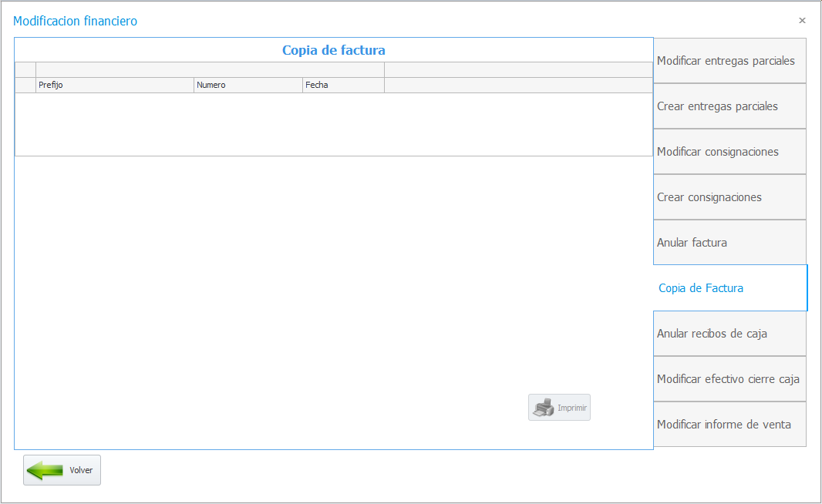This screenshot has width=822, height=504.
Task: Select the Modificar consignaciones tab
Action: [x=729, y=152]
